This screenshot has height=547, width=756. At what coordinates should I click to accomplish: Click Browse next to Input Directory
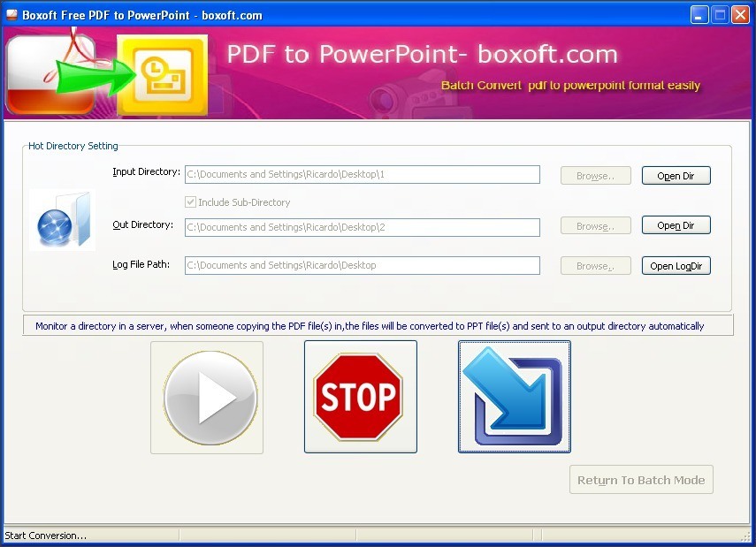(595, 176)
